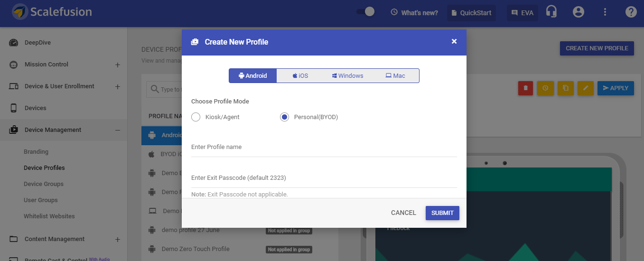The width and height of the screenshot is (644, 261).
Task: Click the blue APPLY button
Action: [616, 88]
